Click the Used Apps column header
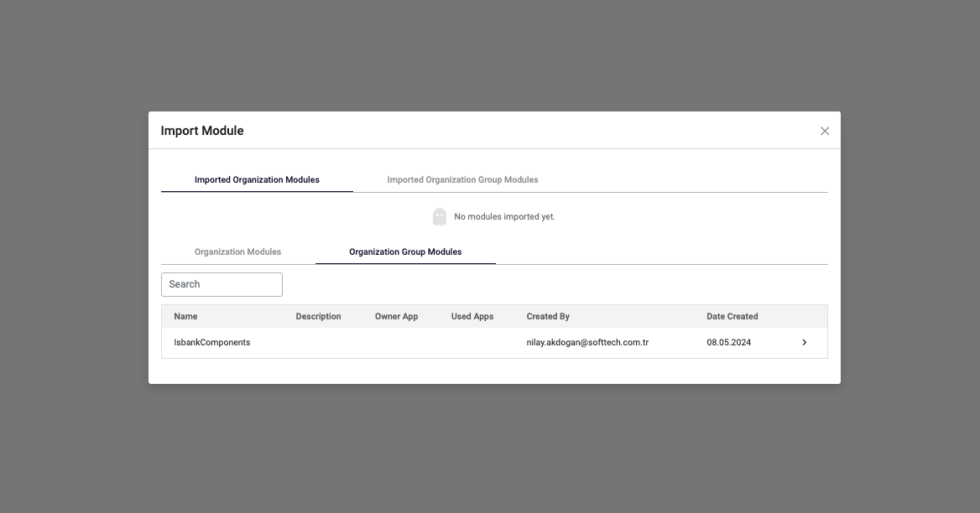The width and height of the screenshot is (980, 513). coord(472,317)
